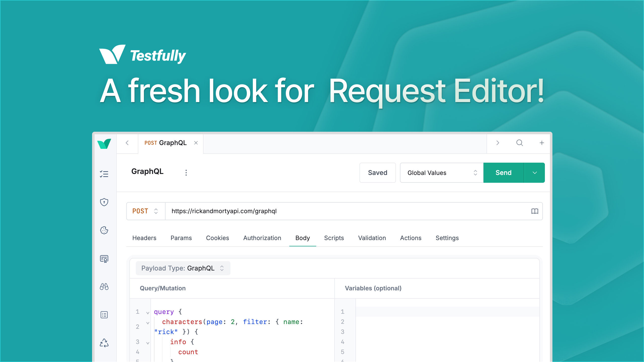The height and width of the screenshot is (362, 644).
Task: Add a new tab with plus icon
Action: [542, 143]
